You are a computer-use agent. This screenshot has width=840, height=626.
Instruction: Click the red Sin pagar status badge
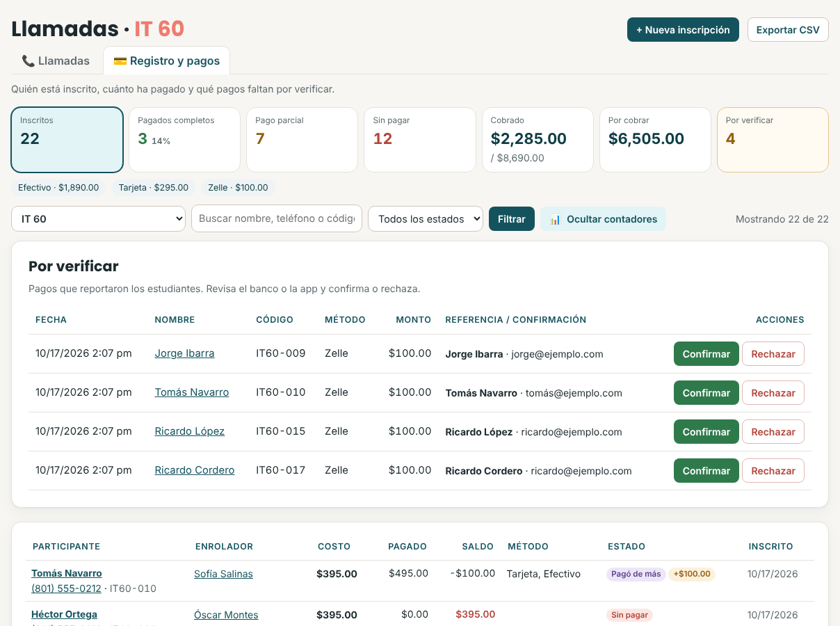(630, 616)
